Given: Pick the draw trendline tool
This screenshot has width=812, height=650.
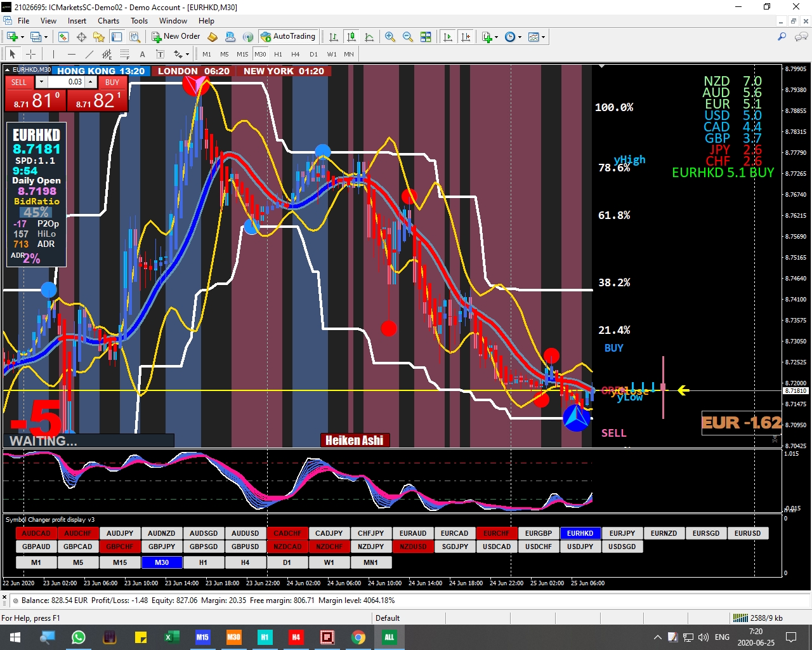Looking at the screenshot, I should pyautogui.click(x=89, y=54).
